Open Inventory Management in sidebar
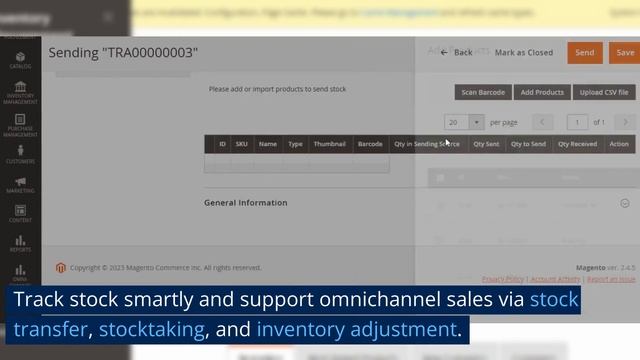Image resolution: width=640 pixels, height=360 pixels. pos(20,93)
